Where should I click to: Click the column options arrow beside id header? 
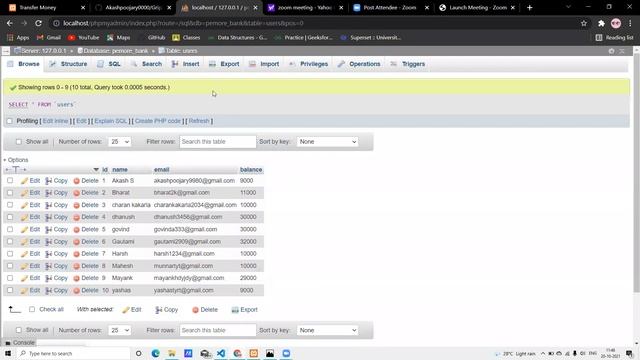click(96, 170)
